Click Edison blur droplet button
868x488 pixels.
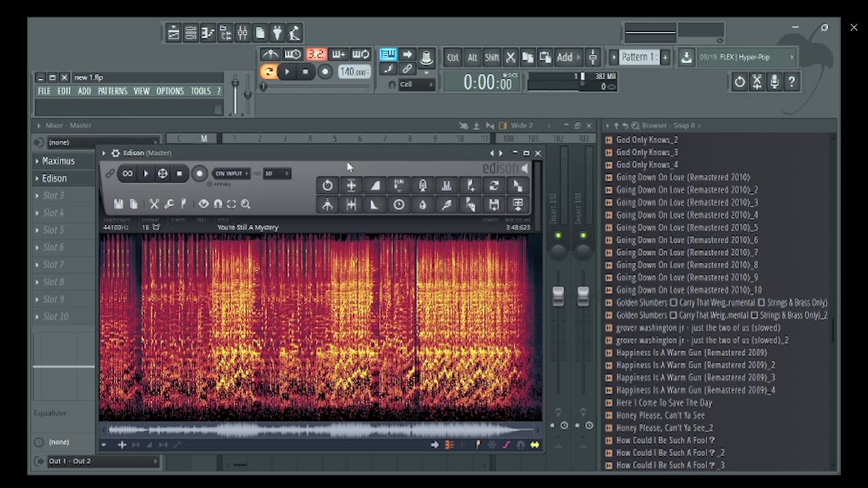(422, 205)
